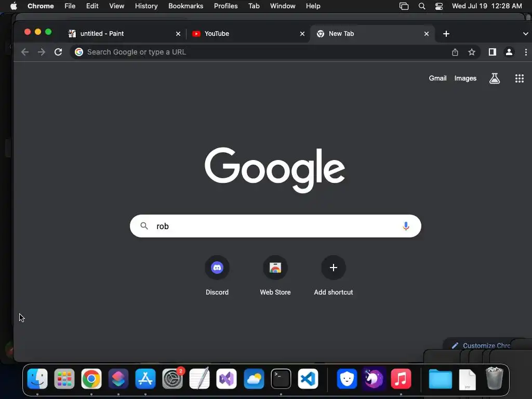Screen dimensions: 532x399
Task: Bookmark this tab with star icon
Action: tap(472, 52)
